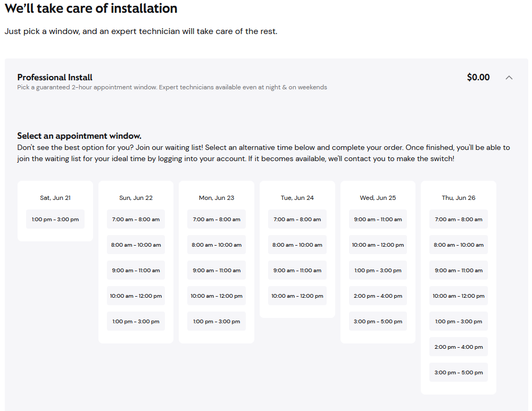
Task: Choose Thu, Jun 26 7:00 am - 8:00 am slot
Action: [459, 219]
